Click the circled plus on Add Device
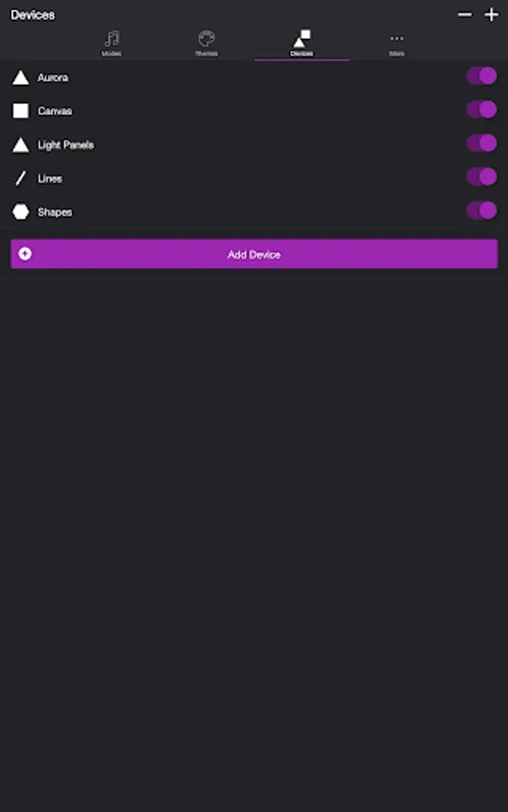 25,254
